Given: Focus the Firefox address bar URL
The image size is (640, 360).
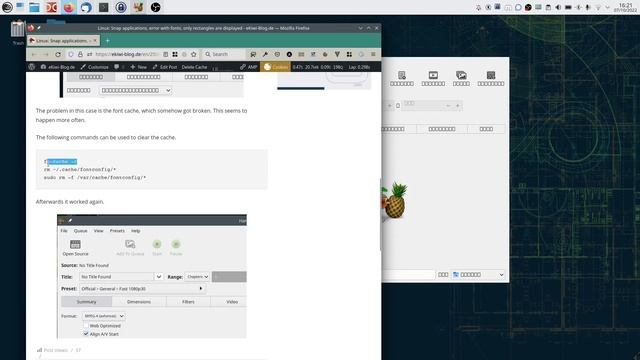Looking at the screenshot, I should point(126,54).
